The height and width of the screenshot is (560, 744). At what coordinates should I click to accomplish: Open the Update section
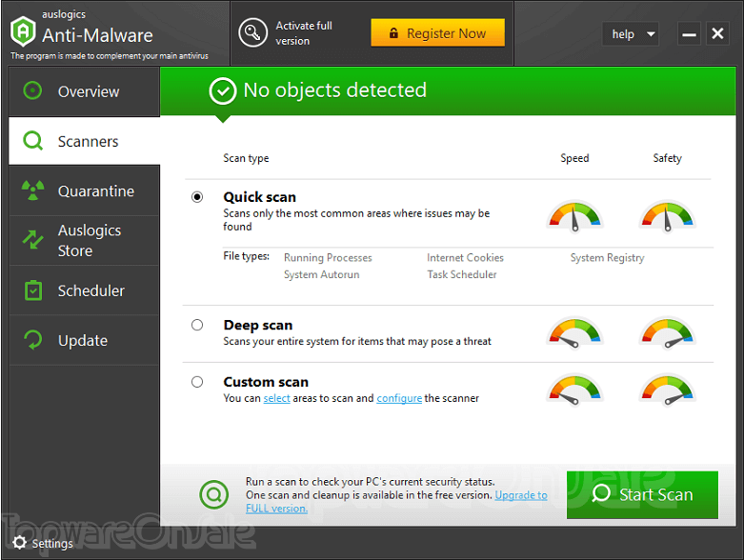[85, 340]
